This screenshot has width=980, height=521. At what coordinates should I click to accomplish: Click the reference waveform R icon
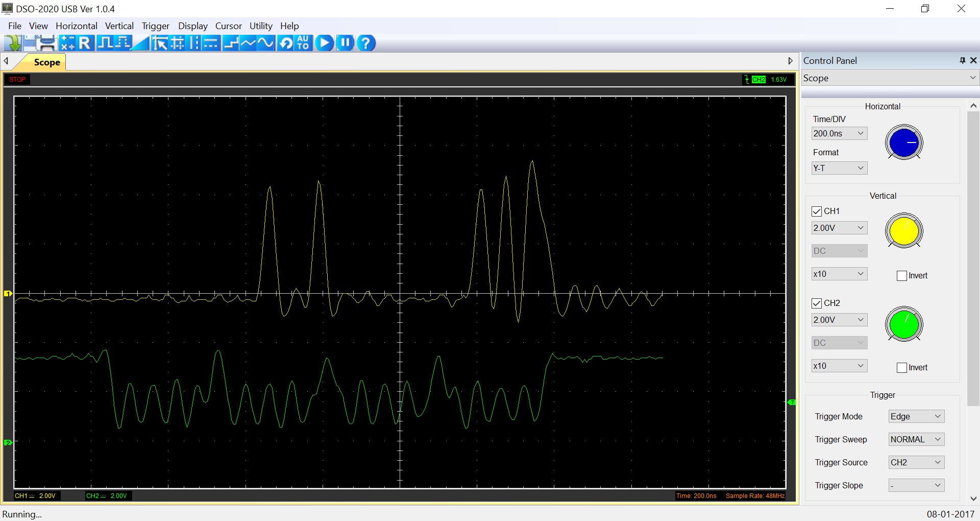pyautogui.click(x=85, y=43)
